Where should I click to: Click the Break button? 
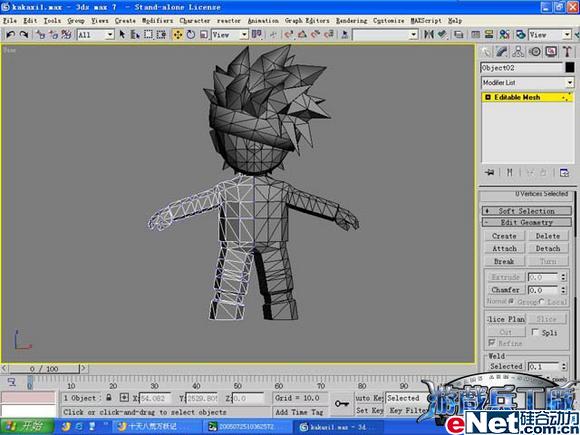point(504,261)
